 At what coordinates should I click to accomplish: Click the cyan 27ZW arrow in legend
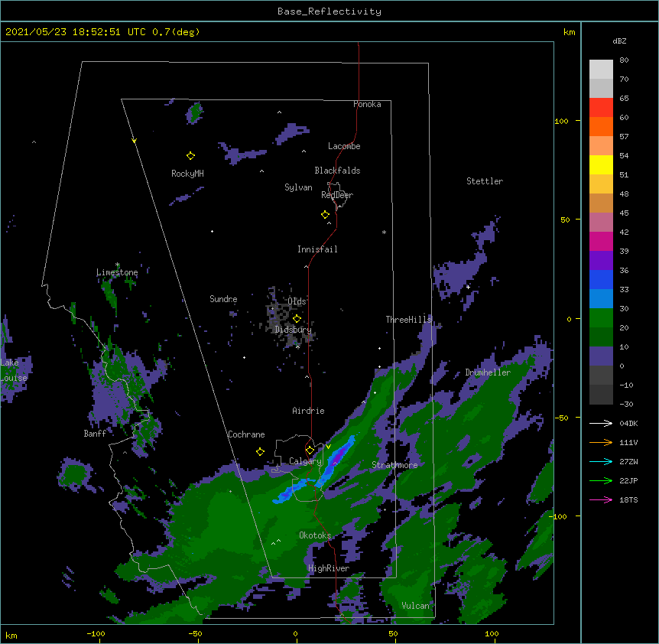[601, 461]
